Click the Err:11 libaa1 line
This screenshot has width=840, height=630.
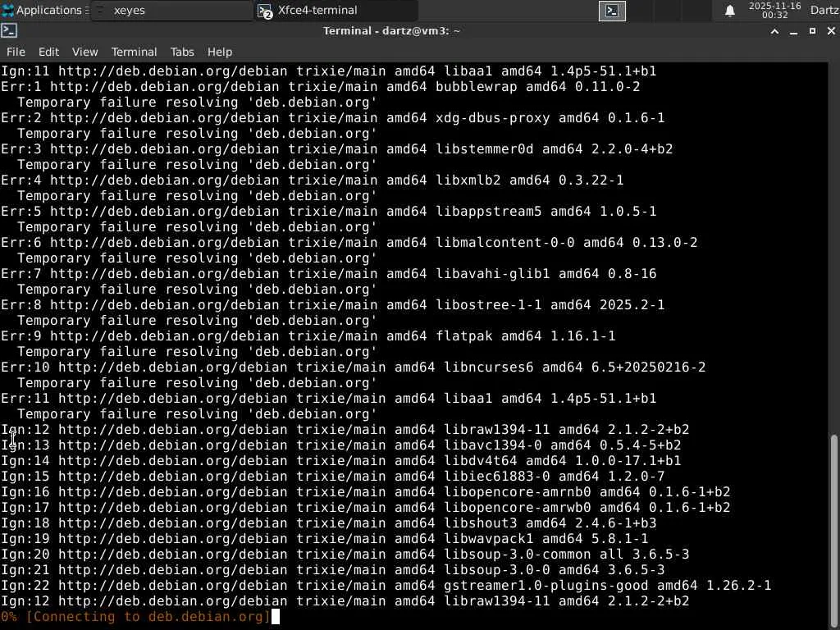[328, 399]
